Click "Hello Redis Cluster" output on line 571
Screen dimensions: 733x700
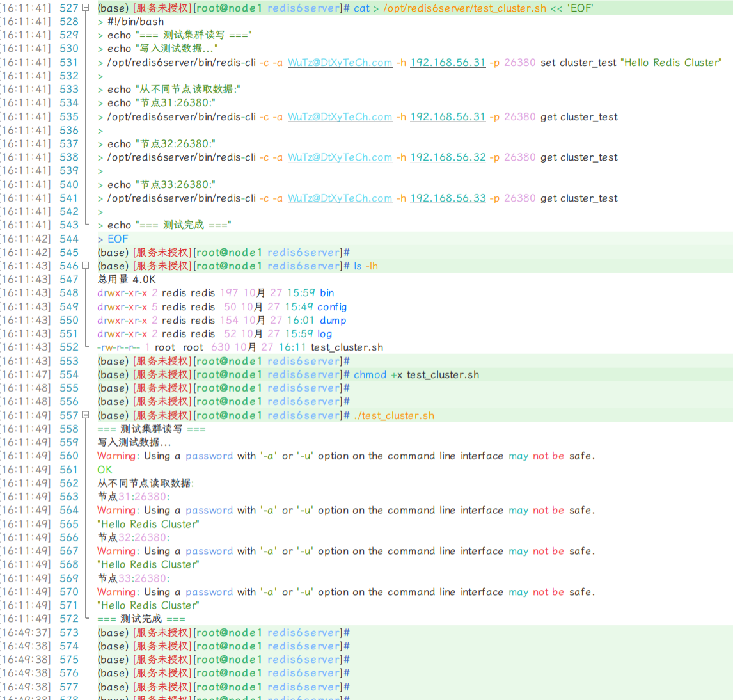tap(148, 605)
